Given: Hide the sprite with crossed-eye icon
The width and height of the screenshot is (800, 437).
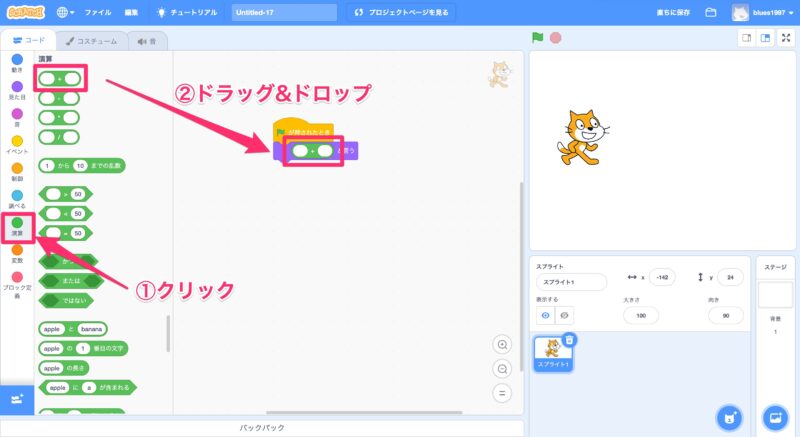Looking at the screenshot, I should 564,314.
